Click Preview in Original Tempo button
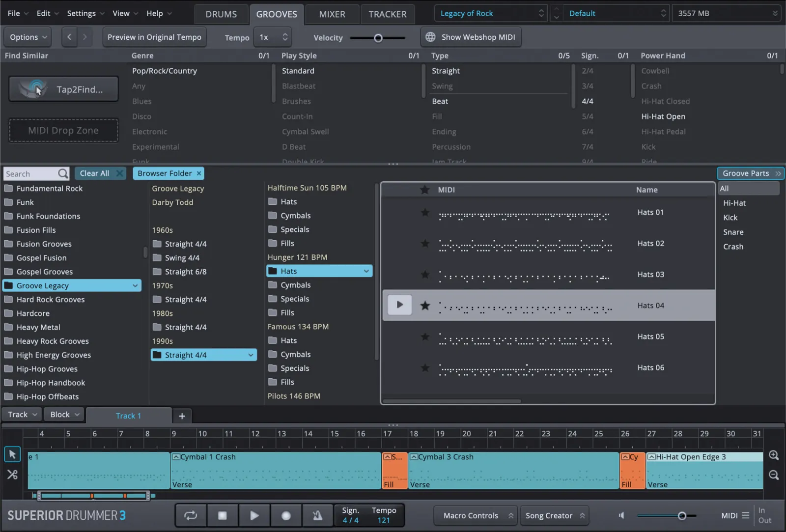The width and height of the screenshot is (786, 532). pyautogui.click(x=154, y=37)
